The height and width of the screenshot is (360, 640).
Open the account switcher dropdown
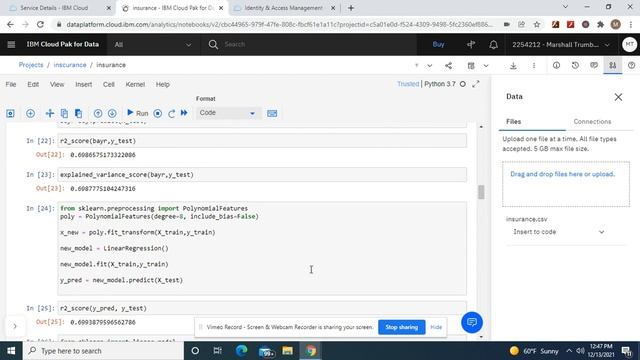click(561, 44)
